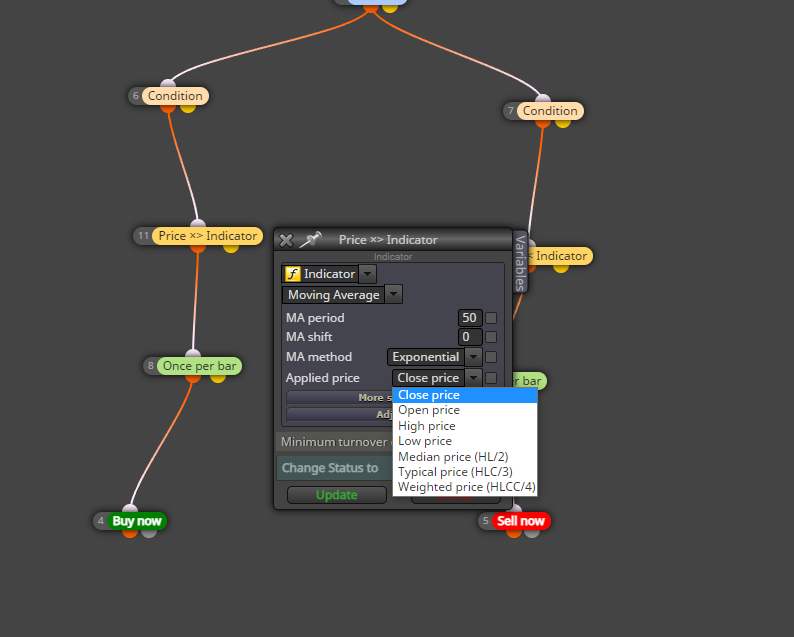This screenshot has height=637, width=794.
Task: Tick the checkbox beside MA period
Action: 491,318
